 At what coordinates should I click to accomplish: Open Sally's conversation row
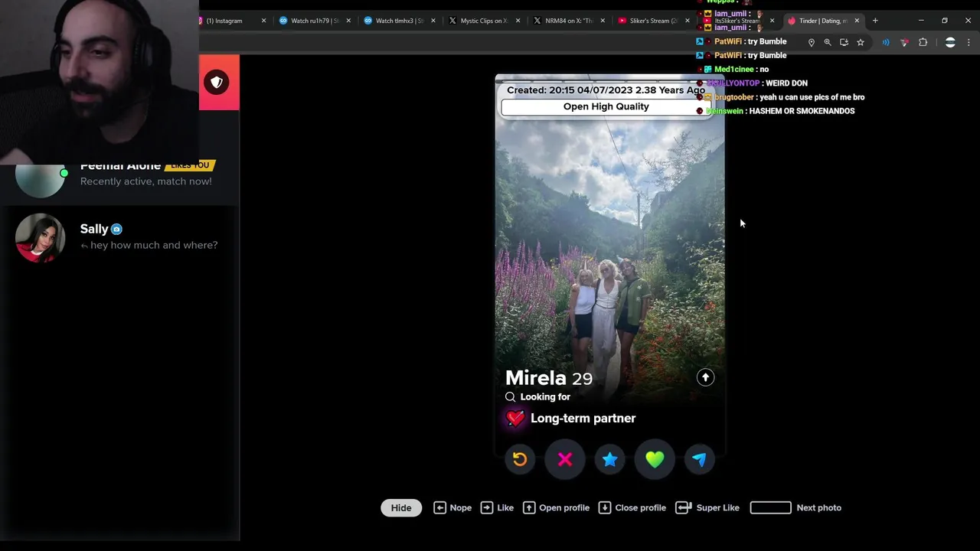(119, 237)
